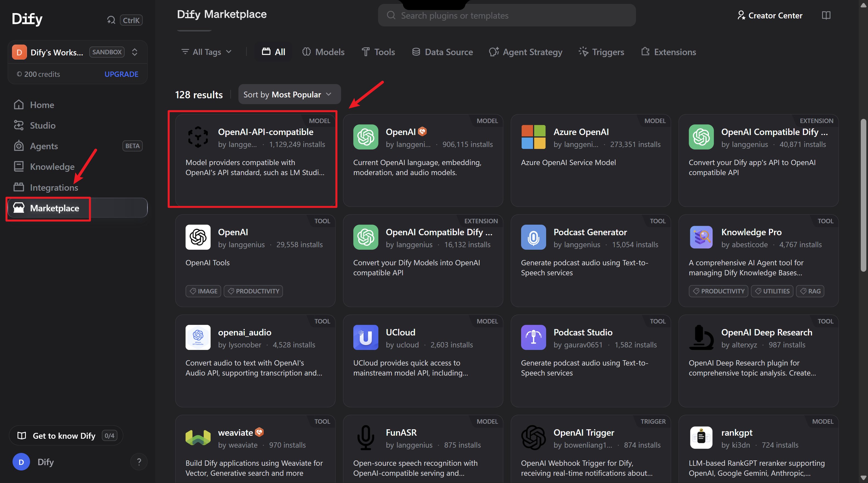Click the PRODUCTIVITY tag on Knowledge Pro card

coord(718,291)
